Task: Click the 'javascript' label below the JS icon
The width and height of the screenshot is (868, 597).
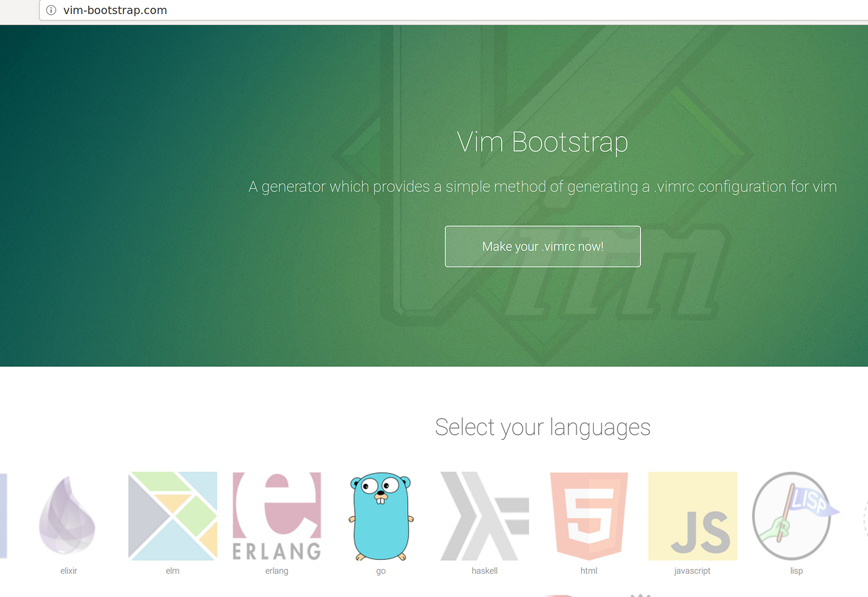Action: [x=692, y=570]
